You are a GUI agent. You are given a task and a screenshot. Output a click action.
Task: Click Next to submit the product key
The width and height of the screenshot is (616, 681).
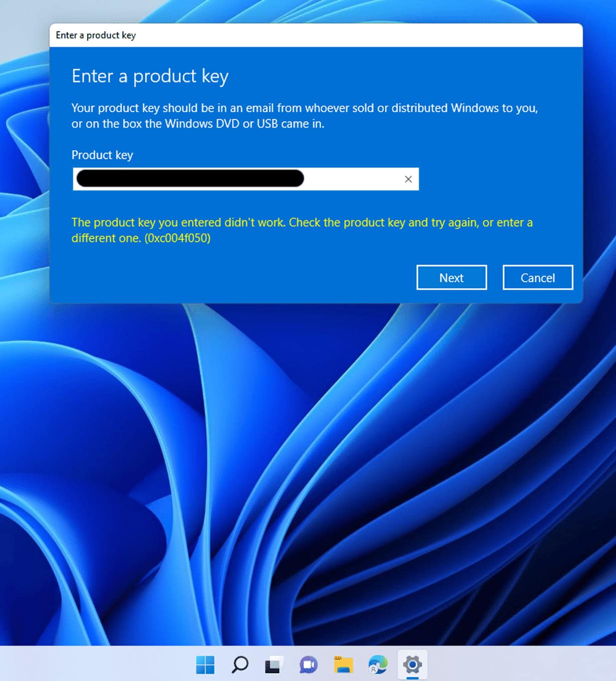pos(451,277)
